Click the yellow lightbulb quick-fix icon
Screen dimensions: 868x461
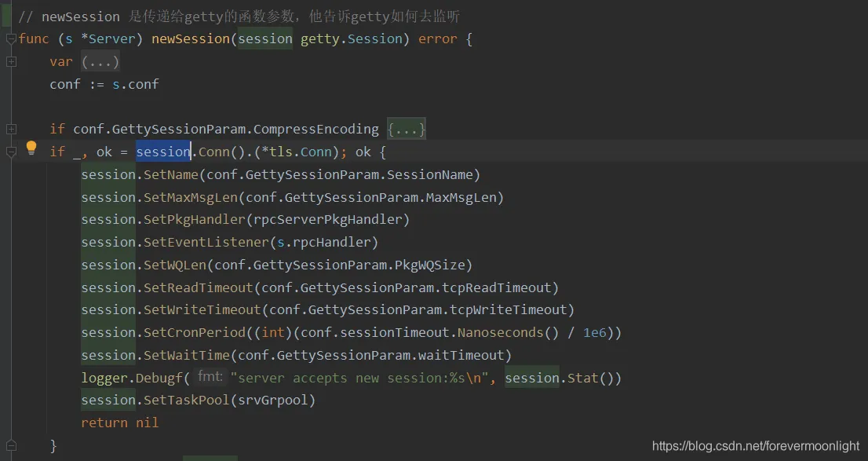pyautogui.click(x=31, y=148)
